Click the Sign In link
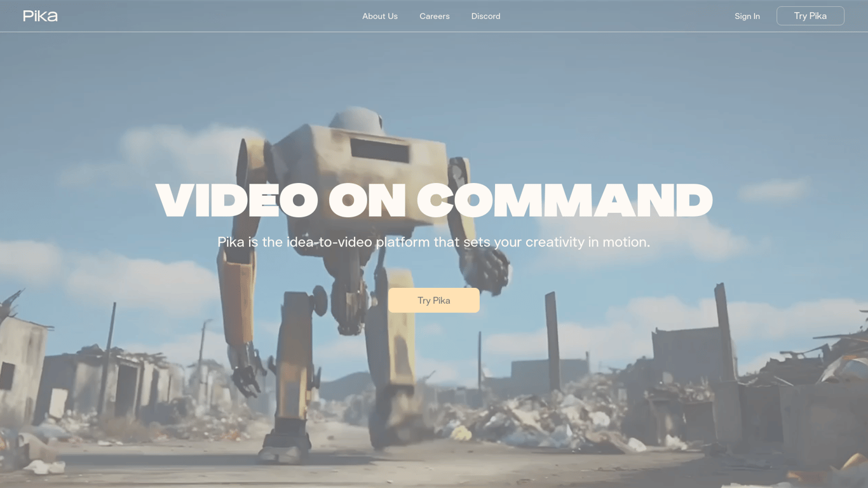This screenshot has height=488, width=868. click(x=747, y=16)
